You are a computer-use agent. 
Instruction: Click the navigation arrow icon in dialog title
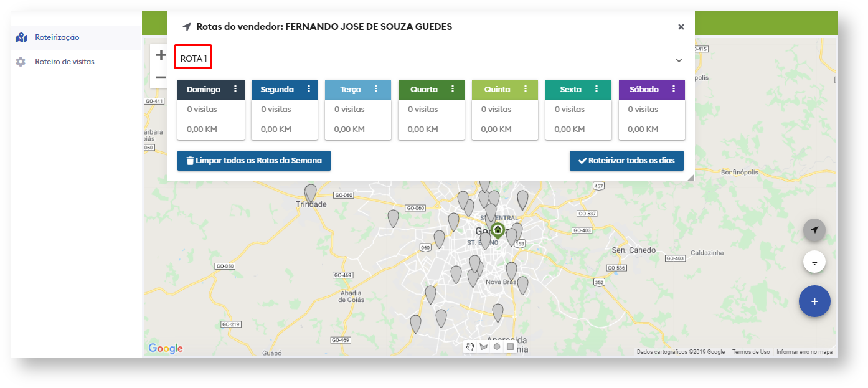187,27
